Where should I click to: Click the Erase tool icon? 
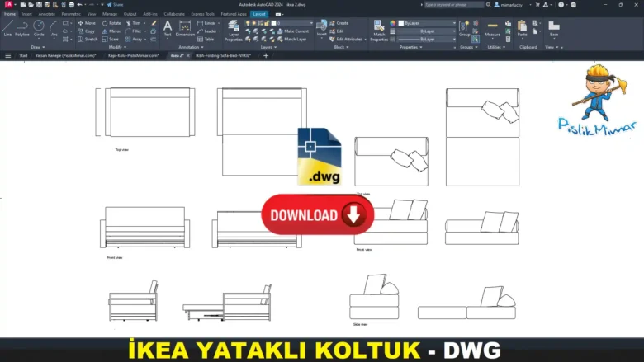[154, 23]
